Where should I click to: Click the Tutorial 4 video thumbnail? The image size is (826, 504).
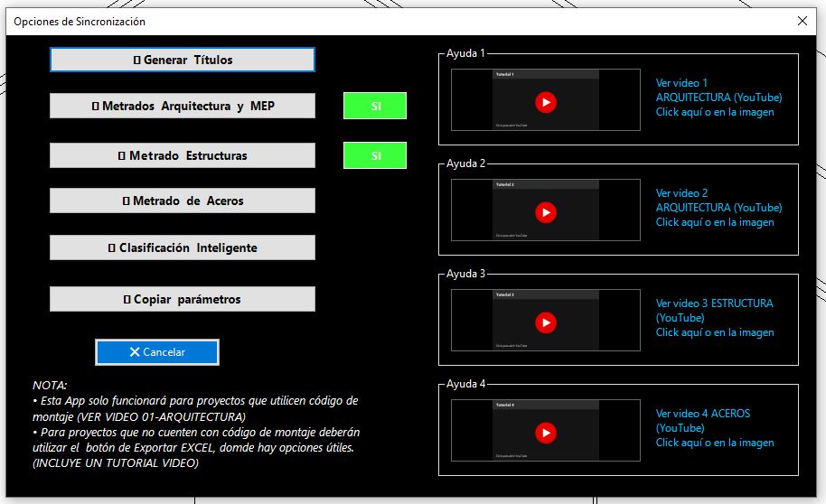click(x=546, y=430)
